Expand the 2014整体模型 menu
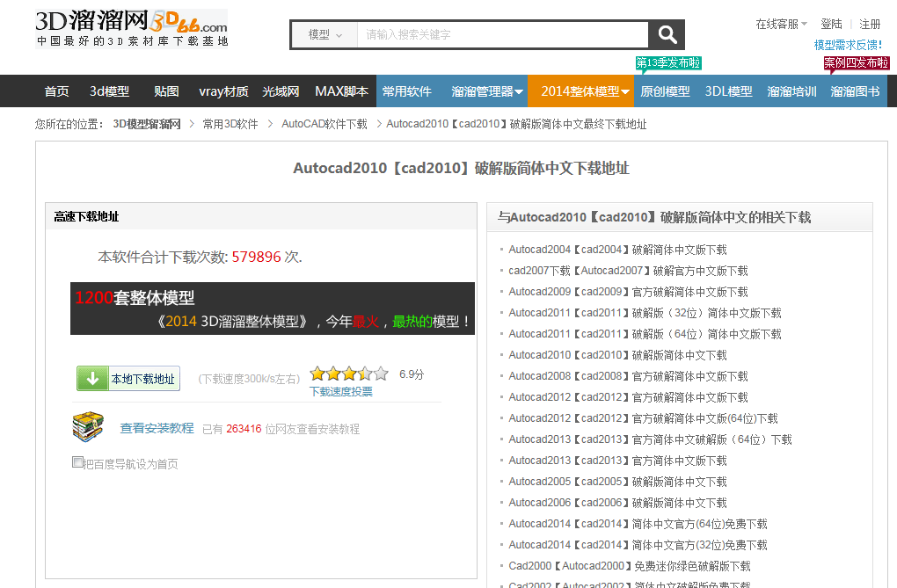Image resolution: width=897 pixels, height=588 pixels. pyautogui.click(x=585, y=91)
